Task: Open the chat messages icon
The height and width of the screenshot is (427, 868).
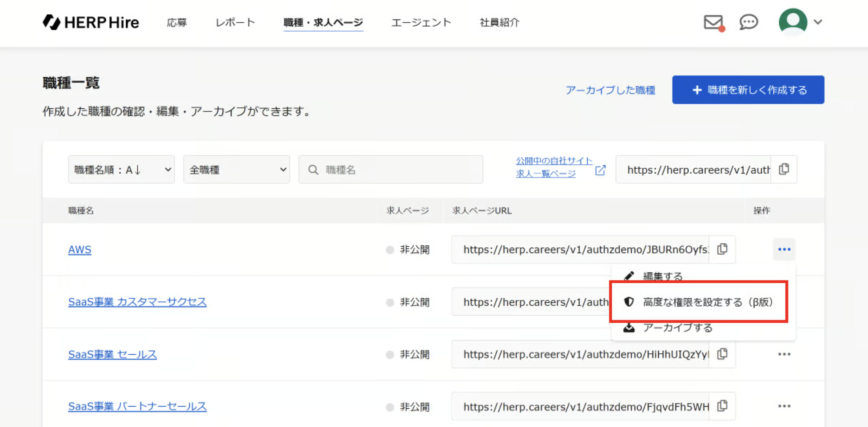Action: pyautogui.click(x=749, y=22)
